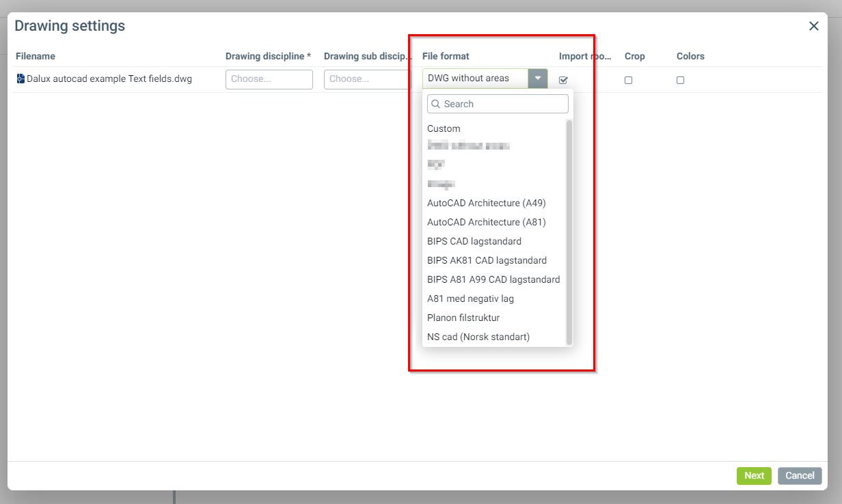This screenshot has height=504, width=842.
Task: Select Custom from the format list
Action: point(444,128)
